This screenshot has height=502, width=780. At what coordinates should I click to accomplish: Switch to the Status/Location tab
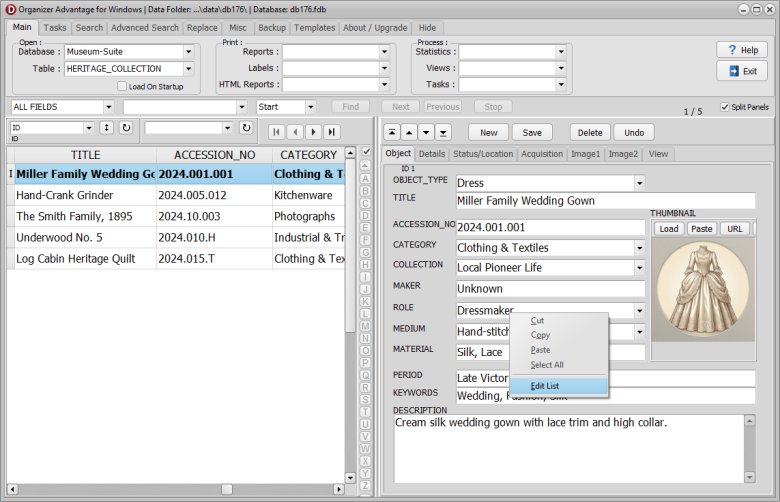483,154
